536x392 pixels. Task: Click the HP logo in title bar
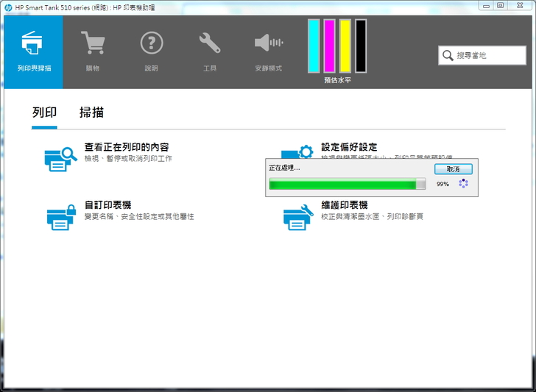pyautogui.click(x=8, y=7)
